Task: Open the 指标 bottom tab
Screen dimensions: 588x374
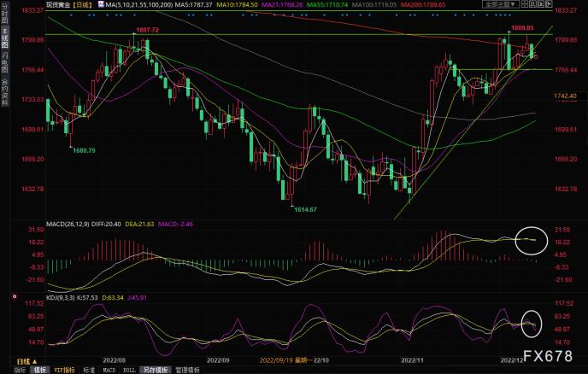Action: coord(20,370)
